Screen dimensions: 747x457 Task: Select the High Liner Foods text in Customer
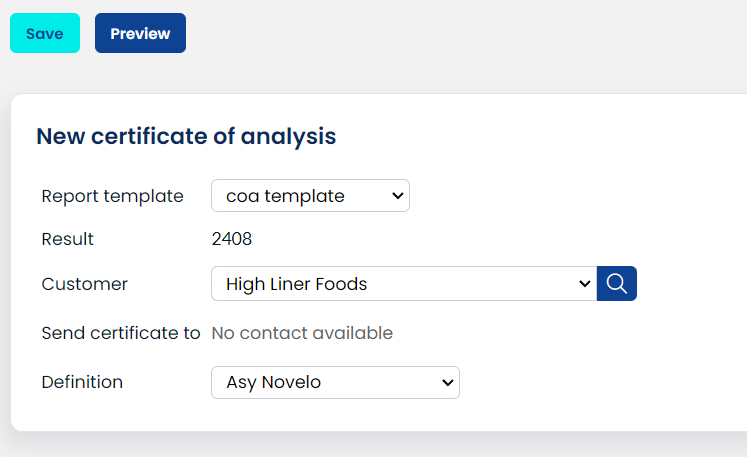click(297, 284)
